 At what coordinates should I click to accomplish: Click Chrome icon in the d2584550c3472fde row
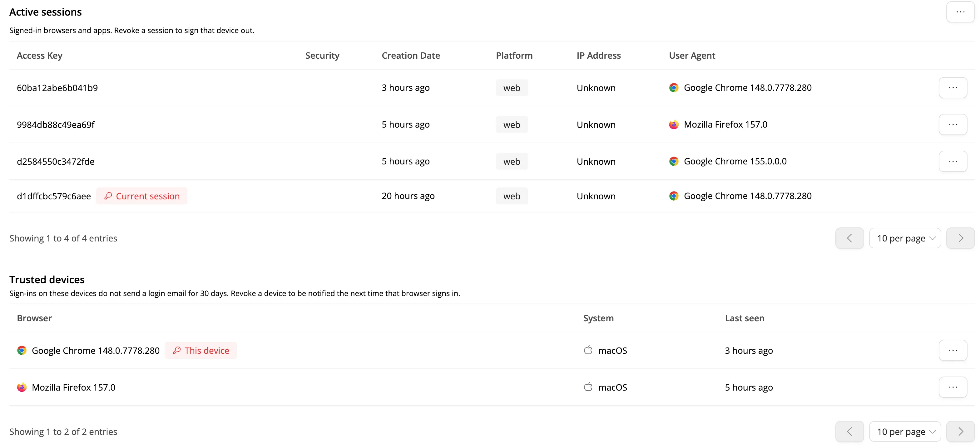(x=674, y=162)
